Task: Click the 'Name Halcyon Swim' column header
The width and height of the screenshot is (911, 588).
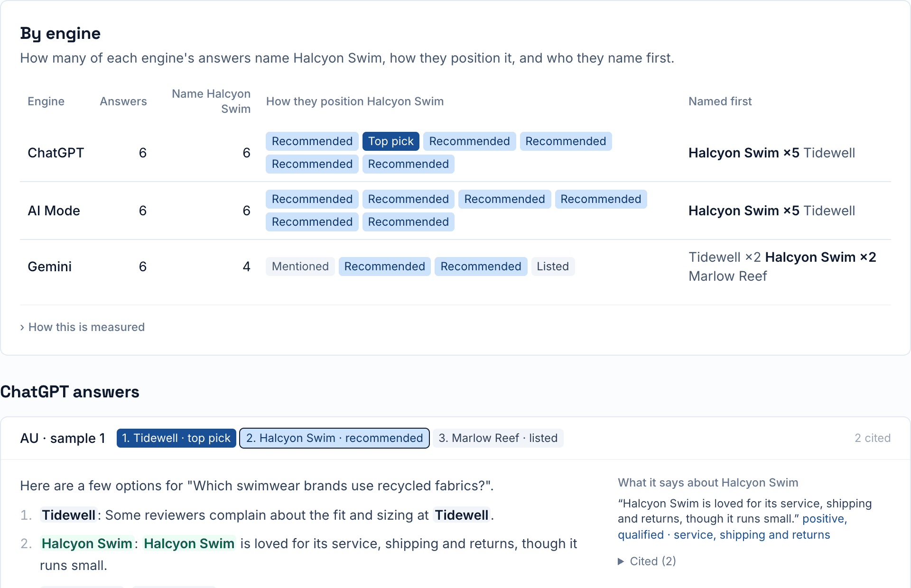Action: pos(211,101)
